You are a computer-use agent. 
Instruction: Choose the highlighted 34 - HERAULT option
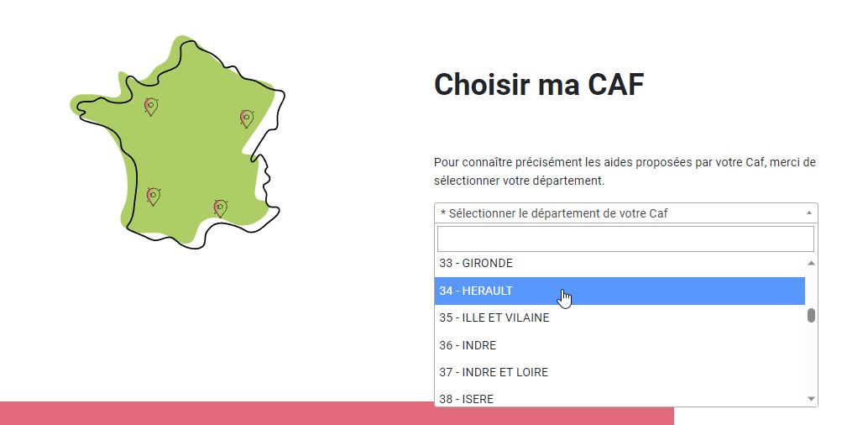click(620, 291)
